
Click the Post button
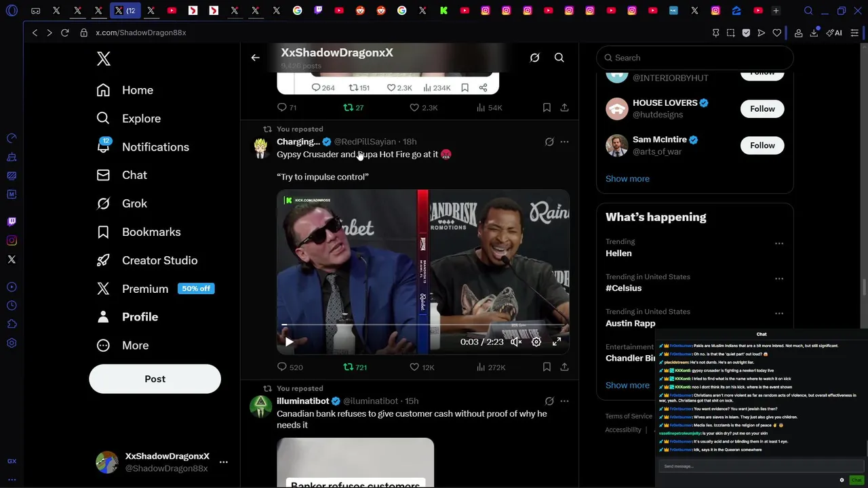pyautogui.click(x=155, y=379)
